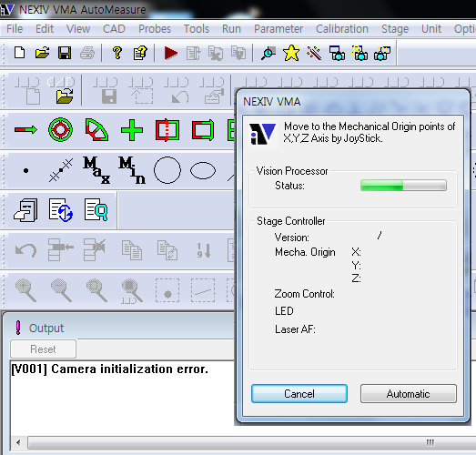Click the magic wand icon
Image resolution: width=476 pixels, height=455 pixels.
coord(314,53)
